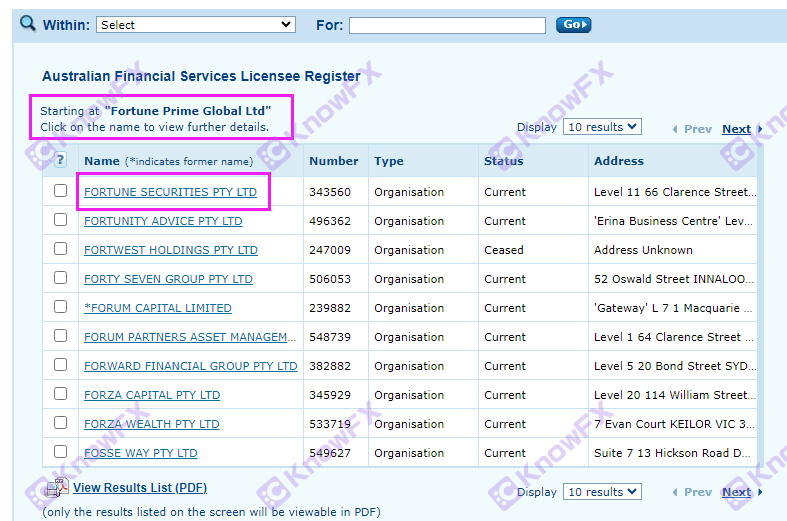Click top Prev page link
The image size is (787, 521).
coord(698,129)
